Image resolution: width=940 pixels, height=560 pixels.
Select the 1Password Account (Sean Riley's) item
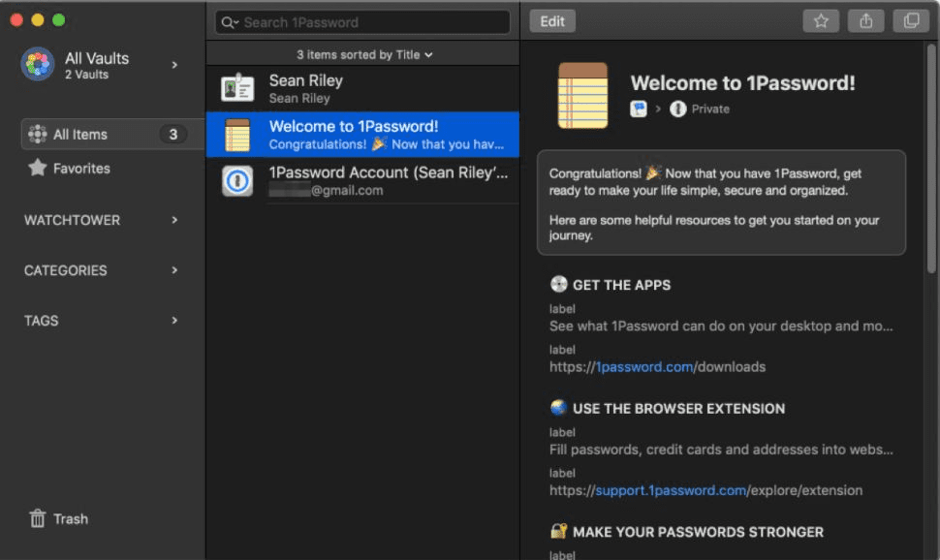coord(362,180)
